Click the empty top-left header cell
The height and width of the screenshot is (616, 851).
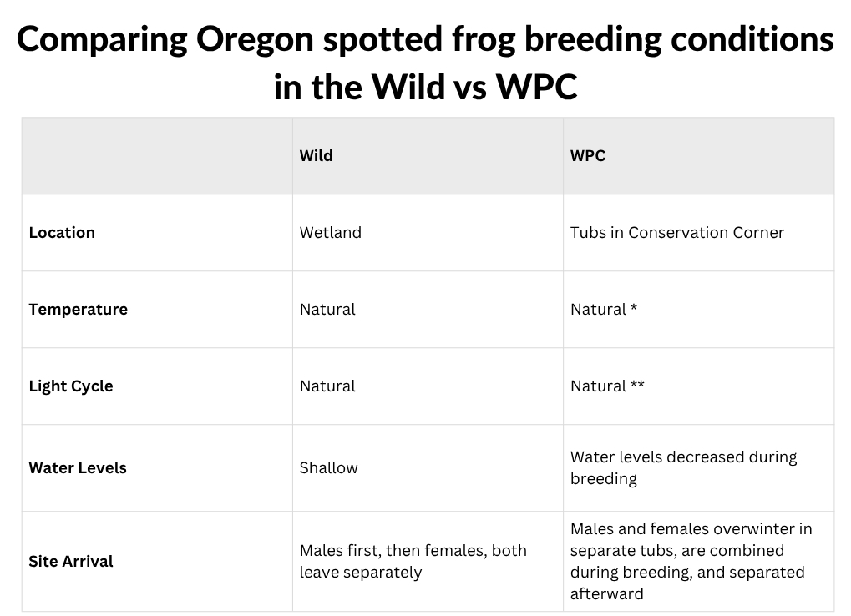point(157,156)
